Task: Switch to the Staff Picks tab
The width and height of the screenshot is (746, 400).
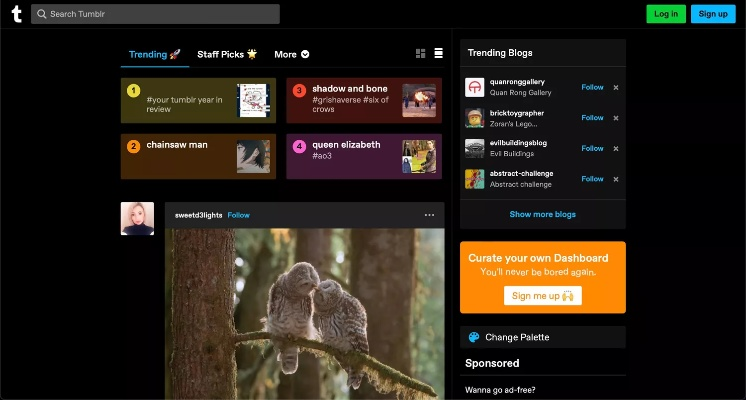Action: pyautogui.click(x=227, y=54)
